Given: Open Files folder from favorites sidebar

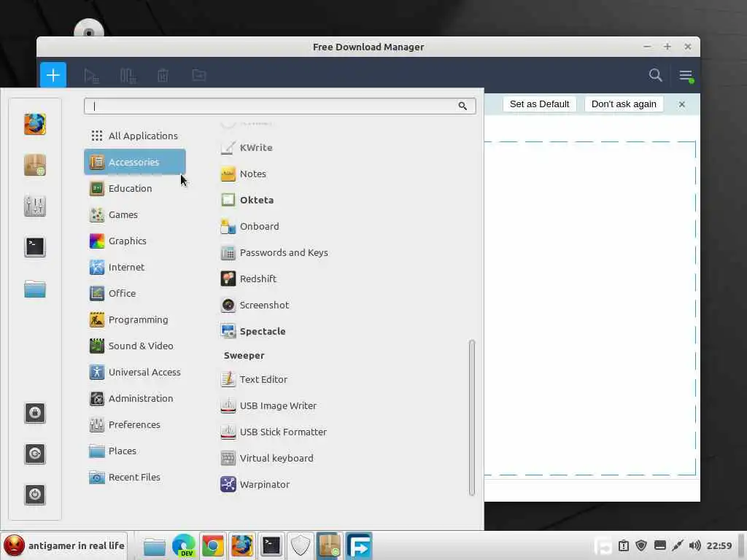Looking at the screenshot, I should [x=35, y=289].
